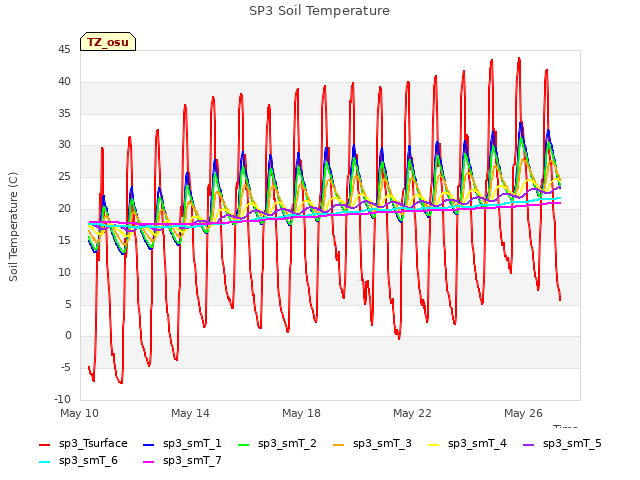Click the 15 y-axis tick label
The width and height of the screenshot is (640, 480).
click(x=64, y=240)
